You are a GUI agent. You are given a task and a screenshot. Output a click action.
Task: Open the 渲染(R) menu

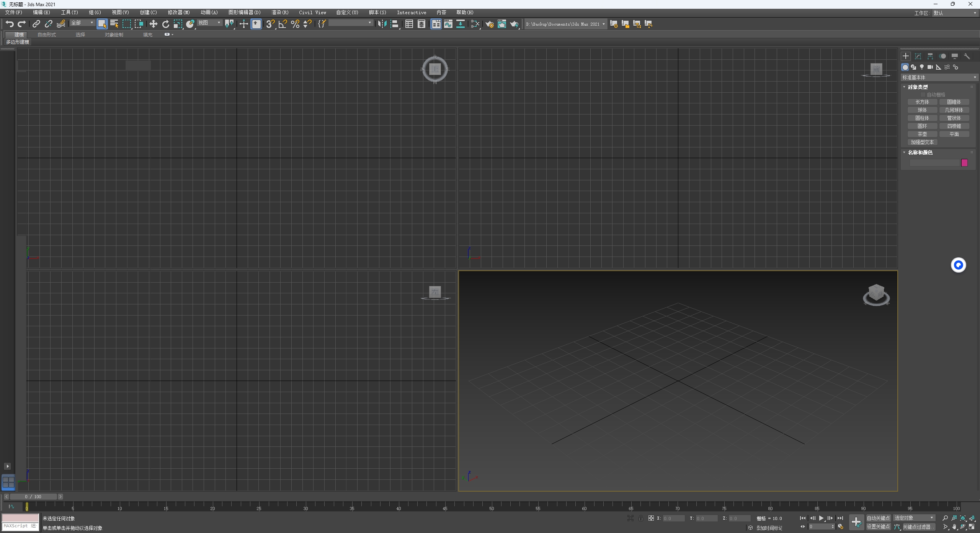(x=280, y=13)
